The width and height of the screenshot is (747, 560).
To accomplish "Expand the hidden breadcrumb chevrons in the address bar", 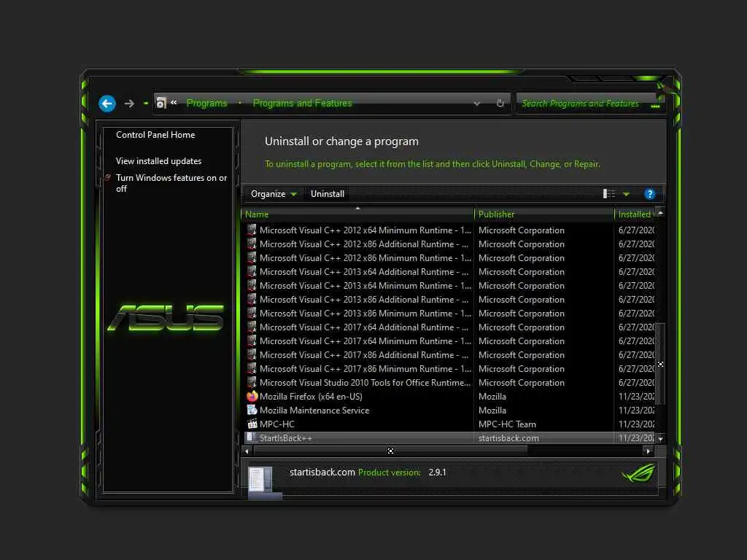I will [174, 102].
